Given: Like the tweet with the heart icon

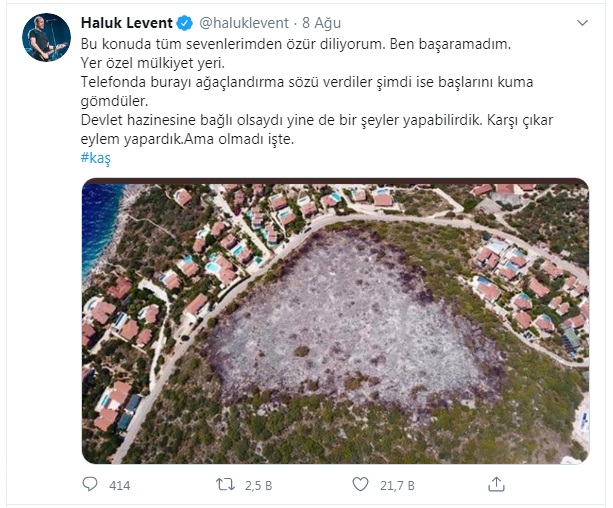Looking at the screenshot, I should [360, 484].
